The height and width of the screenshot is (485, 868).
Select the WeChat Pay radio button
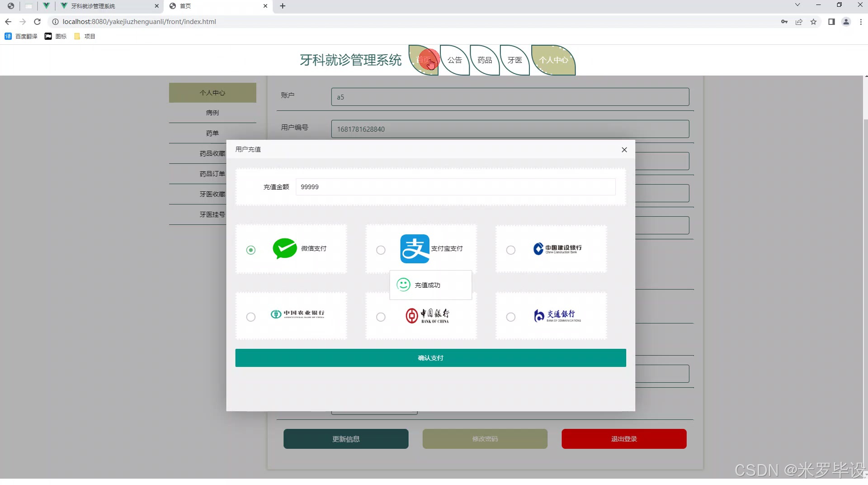click(x=251, y=250)
